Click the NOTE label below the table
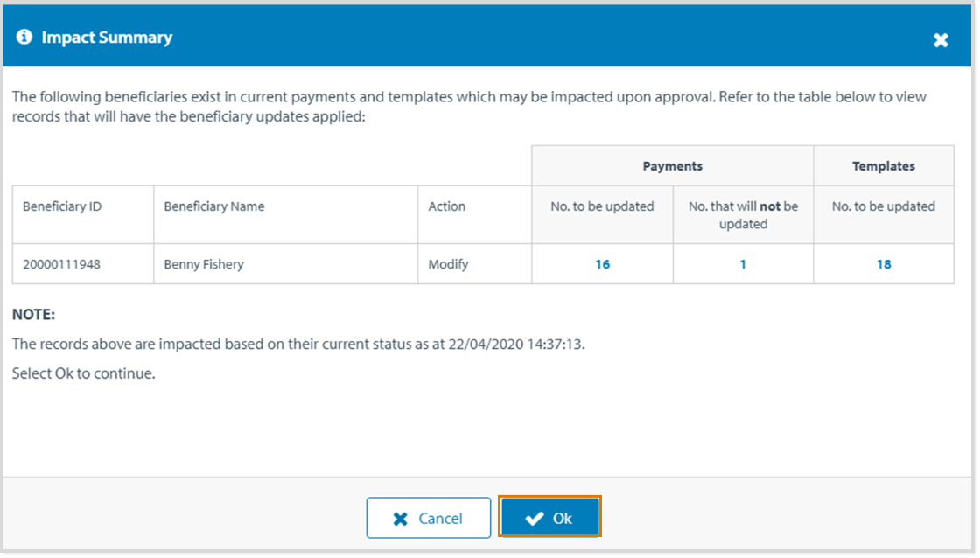 click(33, 315)
